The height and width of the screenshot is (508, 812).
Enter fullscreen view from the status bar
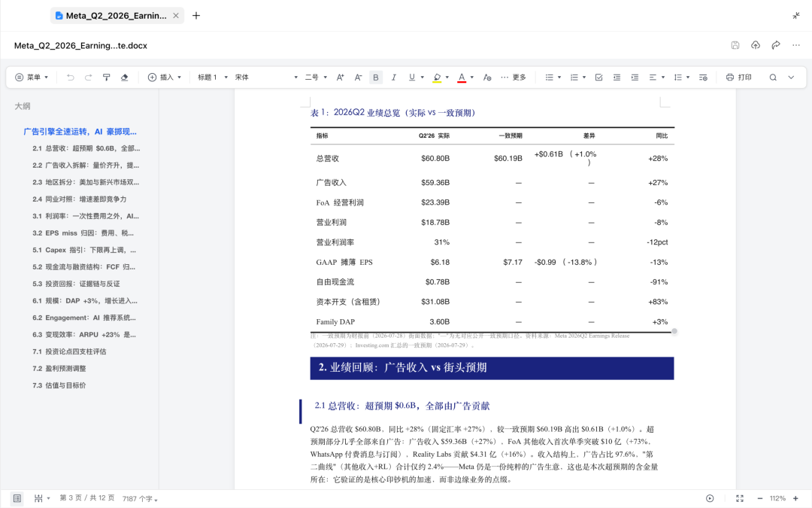click(x=740, y=498)
